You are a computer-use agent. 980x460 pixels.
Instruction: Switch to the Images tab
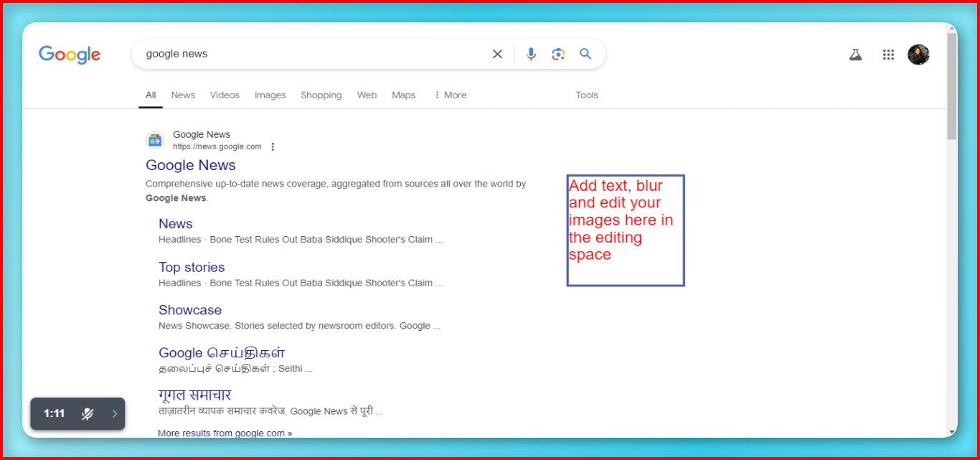click(270, 95)
